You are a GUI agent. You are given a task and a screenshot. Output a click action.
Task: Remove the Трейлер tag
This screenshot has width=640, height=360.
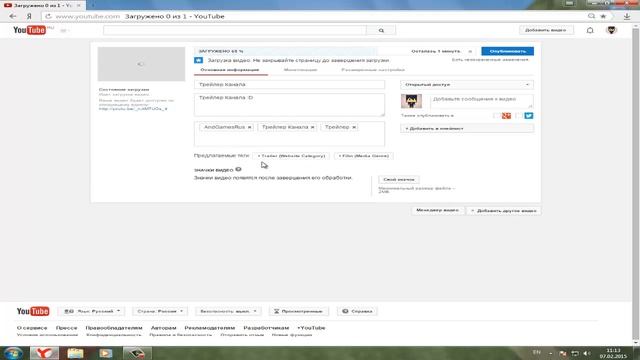click(x=354, y=127)
